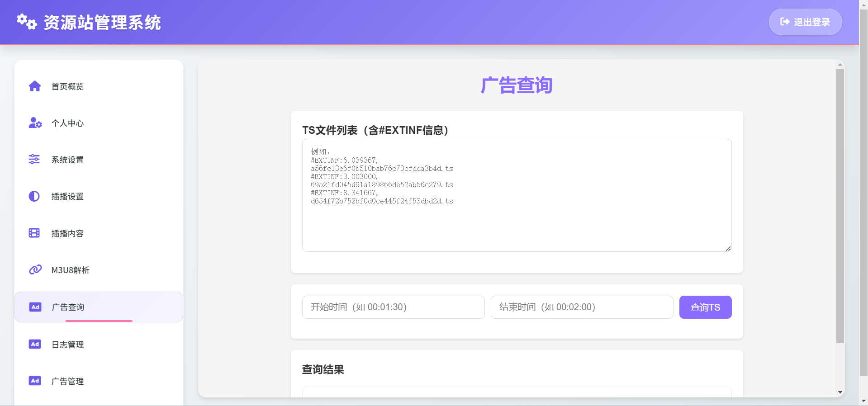This screenshot has width=868, height=406.
Task: Click the content panel scrollbar thumb
Action: coord(840,206)
